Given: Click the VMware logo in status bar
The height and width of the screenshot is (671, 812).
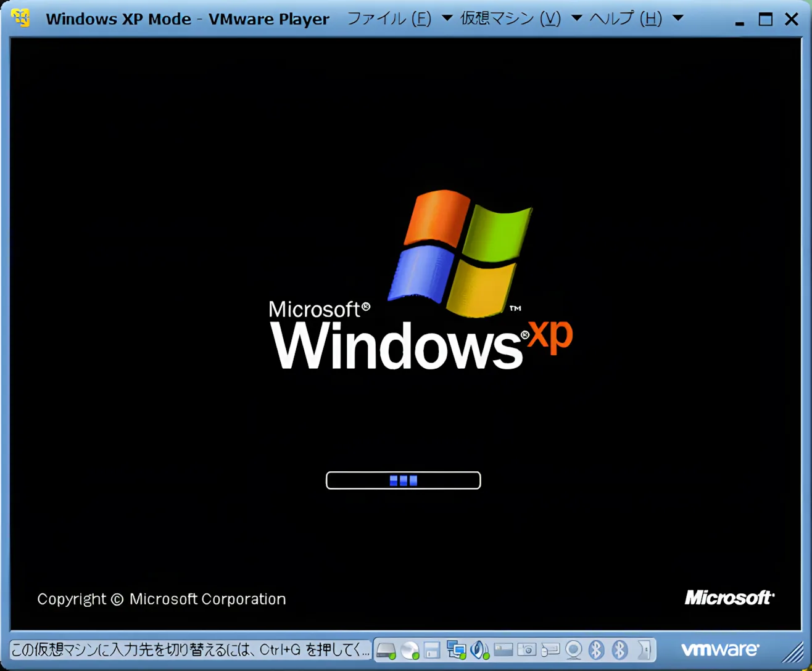Looking at the screenshot, I should coord(720,649).
